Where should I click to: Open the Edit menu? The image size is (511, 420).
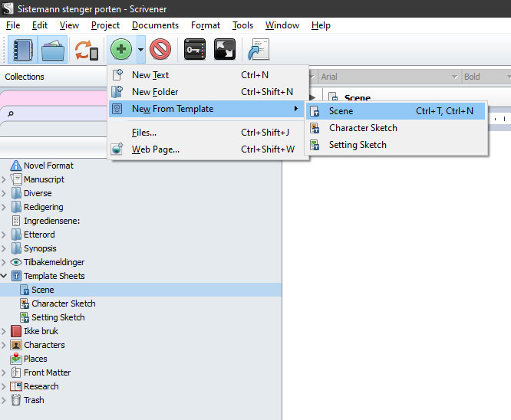pos(40,25)
